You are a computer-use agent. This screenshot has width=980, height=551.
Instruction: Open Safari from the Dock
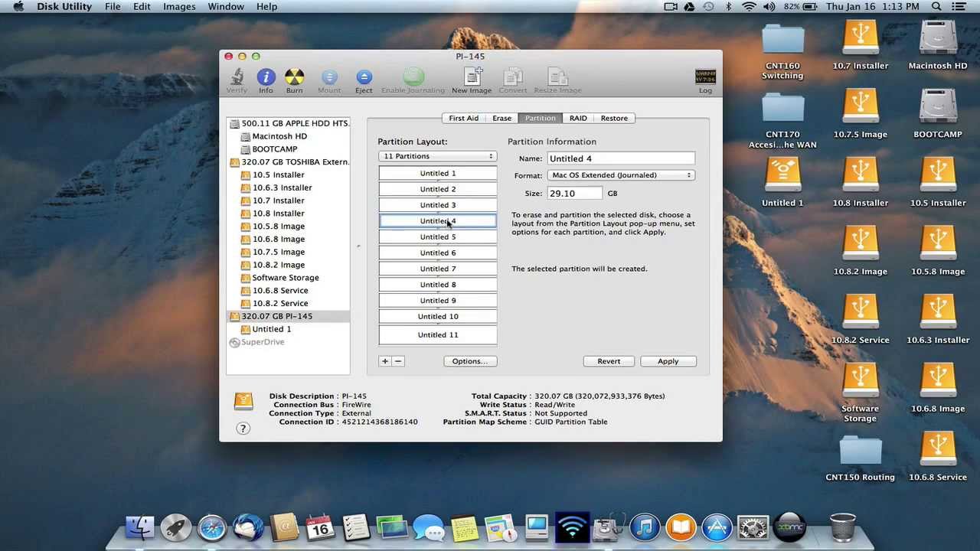(x=212, y=527)
